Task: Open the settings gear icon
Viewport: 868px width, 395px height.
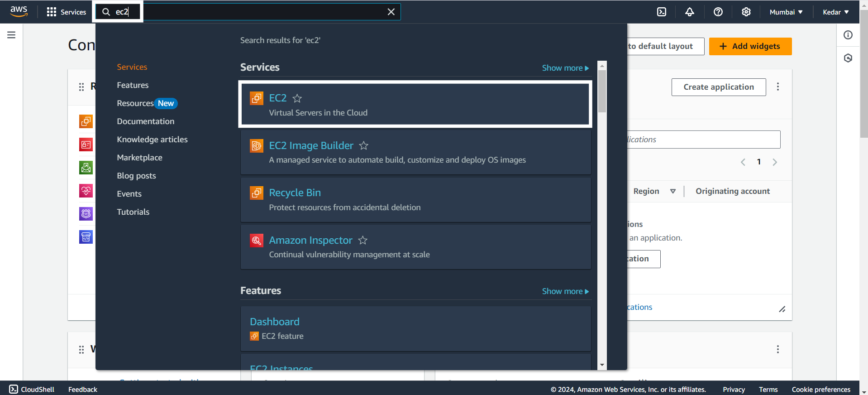Action: (746, 12)
